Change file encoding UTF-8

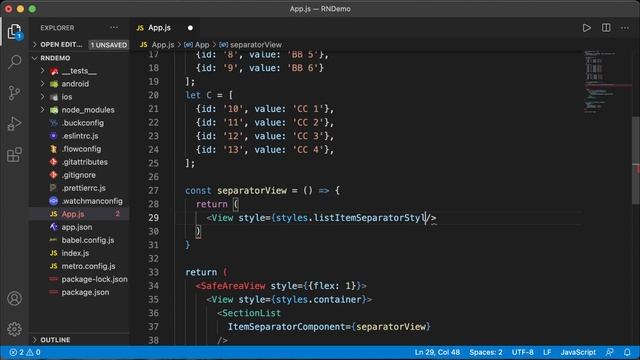pyautogui.click(x=522, y=352)
